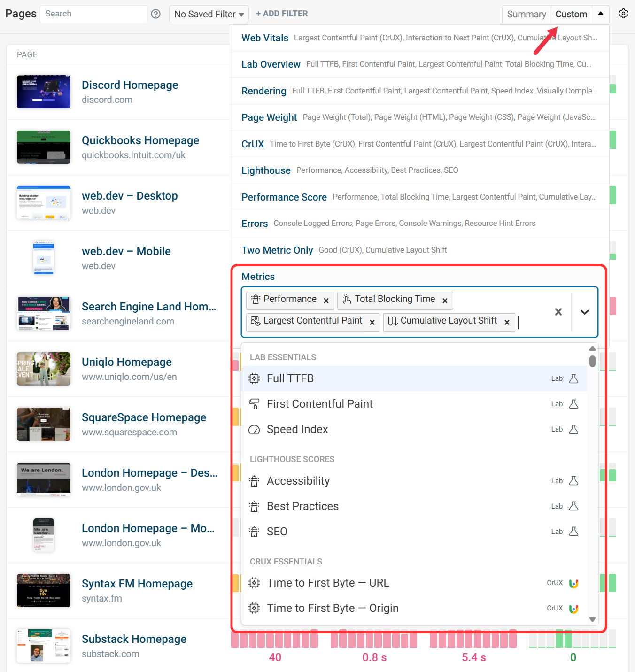Click the Substack 5.4 s value
Image resolution: width=635 pixels, height=672 pixels.
[x=474, y=657]
